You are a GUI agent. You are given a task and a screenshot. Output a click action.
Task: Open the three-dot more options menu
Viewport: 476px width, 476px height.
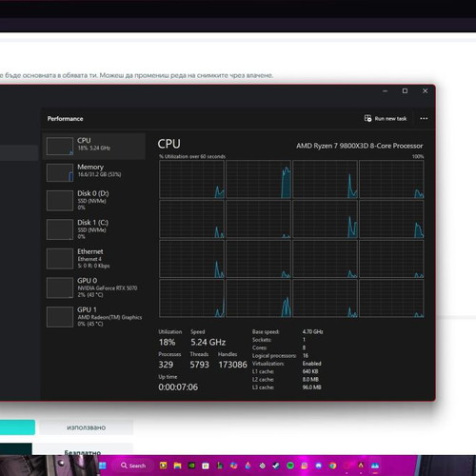tap(424, 119)
